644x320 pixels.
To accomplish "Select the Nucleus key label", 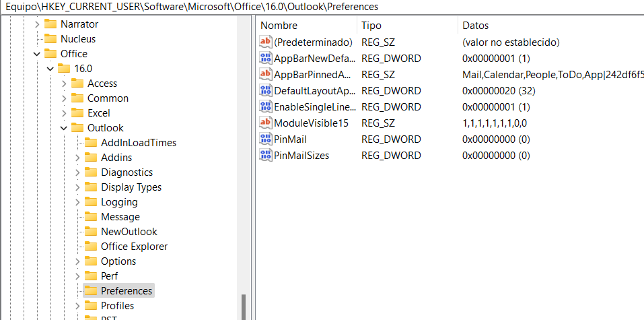I will pyautogui.click(x=78, y=39).
